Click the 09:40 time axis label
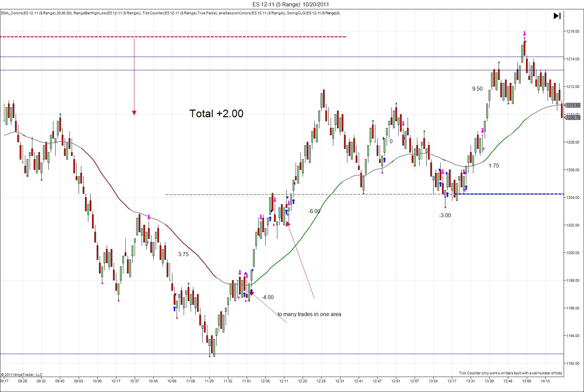 point(60,381)
